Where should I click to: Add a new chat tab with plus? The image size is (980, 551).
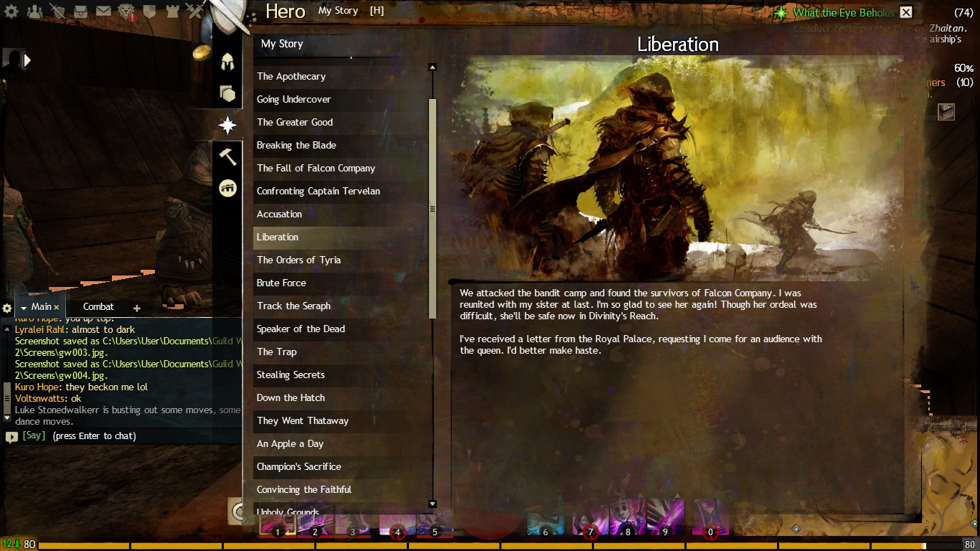click(136, 308)
